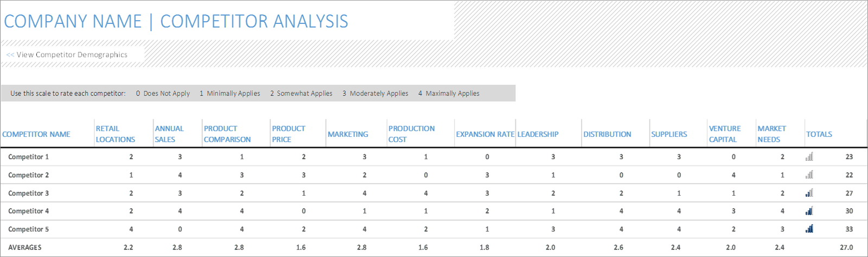Select the Product Comparison average 2.8
868x257 pixels.
pos(239,247)
